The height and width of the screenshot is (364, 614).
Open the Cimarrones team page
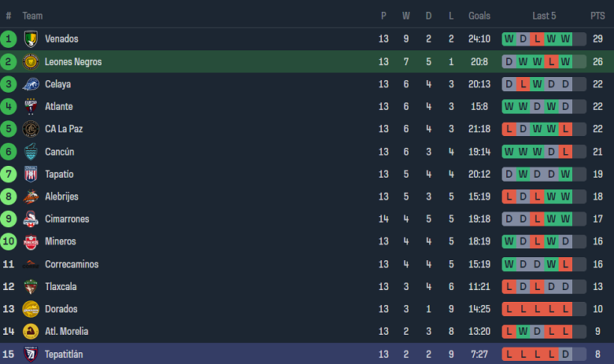(67, 219)
